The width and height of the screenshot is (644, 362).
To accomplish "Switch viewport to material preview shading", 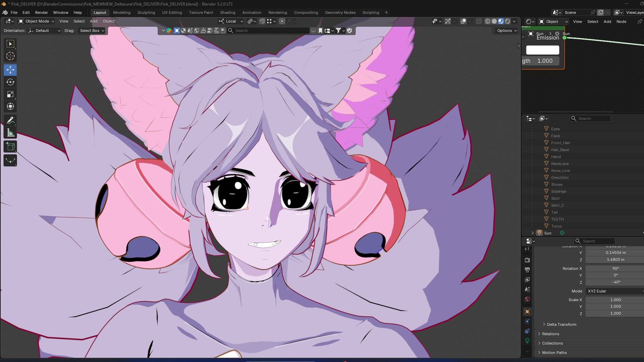I will [x=501, y=21].
